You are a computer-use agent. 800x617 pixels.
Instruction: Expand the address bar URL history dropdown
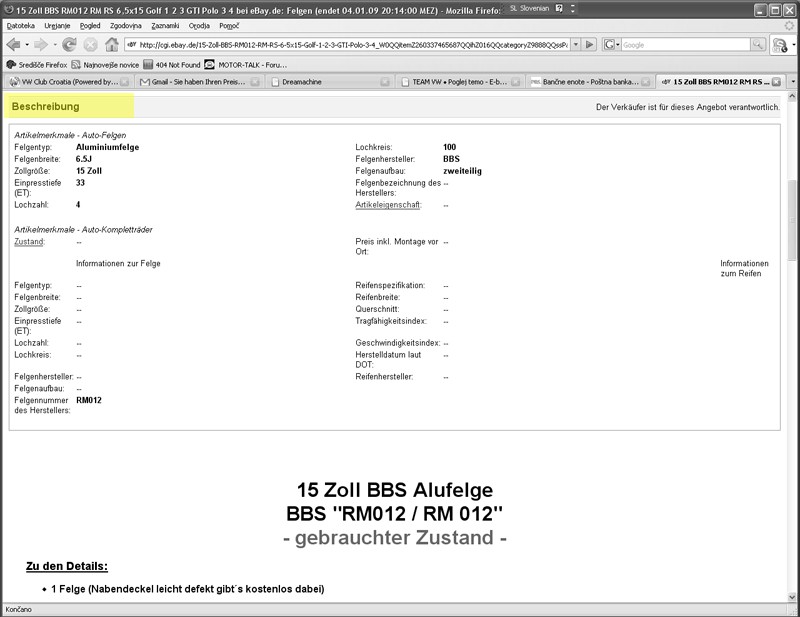(576, 45)
